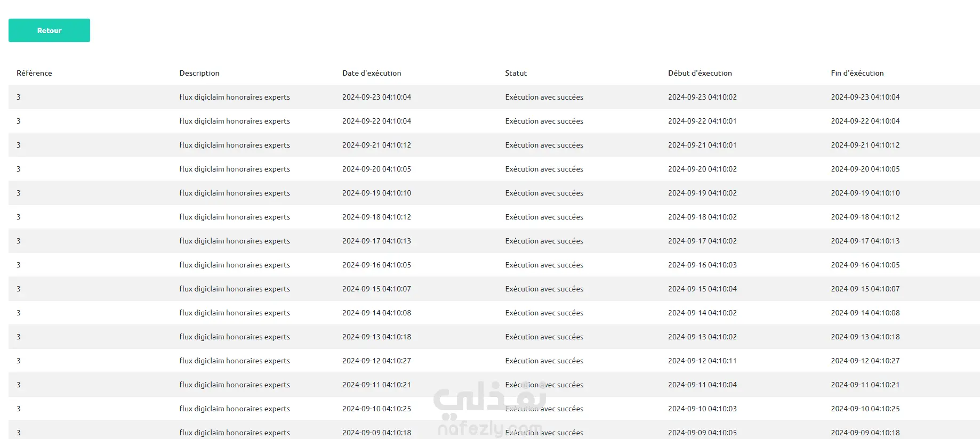Click the reference 3 in the 2024-09-21 row
This screenshot has width=980, height=439.
click(x=19, y=145)
